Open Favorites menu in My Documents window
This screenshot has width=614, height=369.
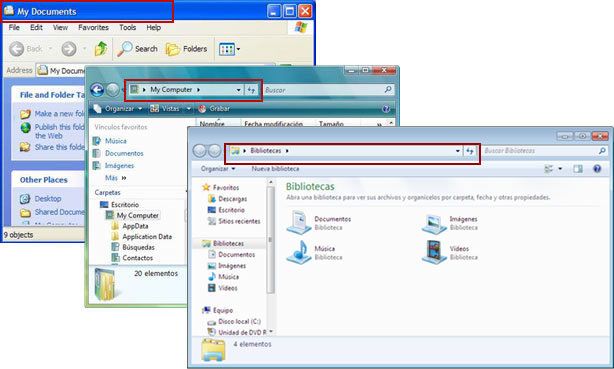pos(93,27)
